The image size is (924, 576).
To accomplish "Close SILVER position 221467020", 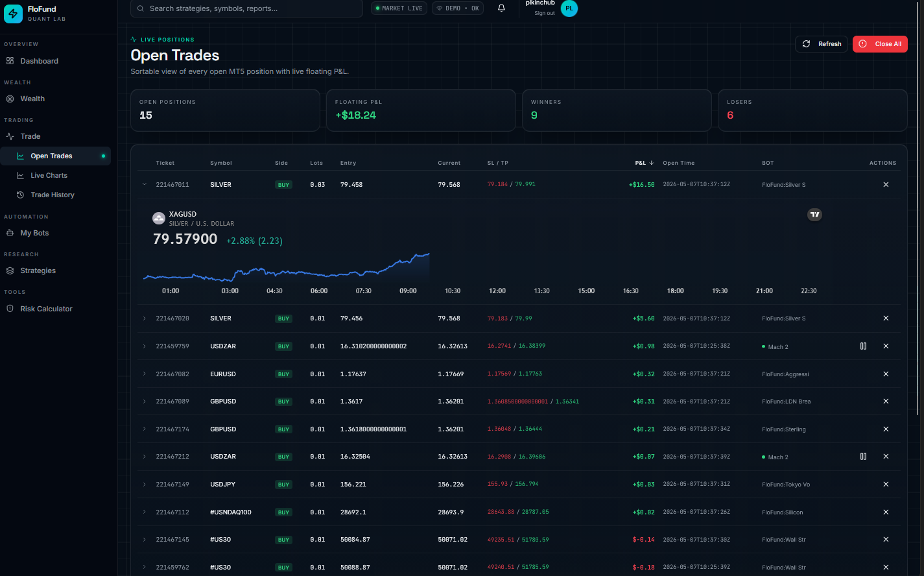I will pos(886,318).
